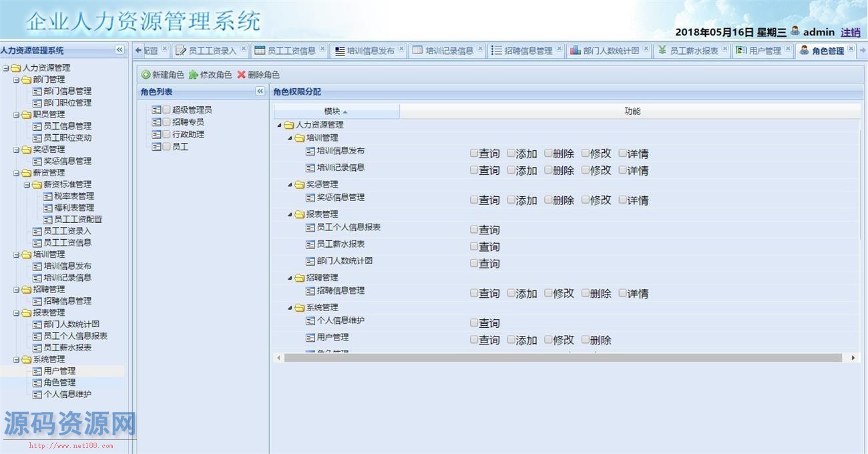Check the 超级管理员 role checkbox
This screenshot has width=868, height=454.
(167, 109)
